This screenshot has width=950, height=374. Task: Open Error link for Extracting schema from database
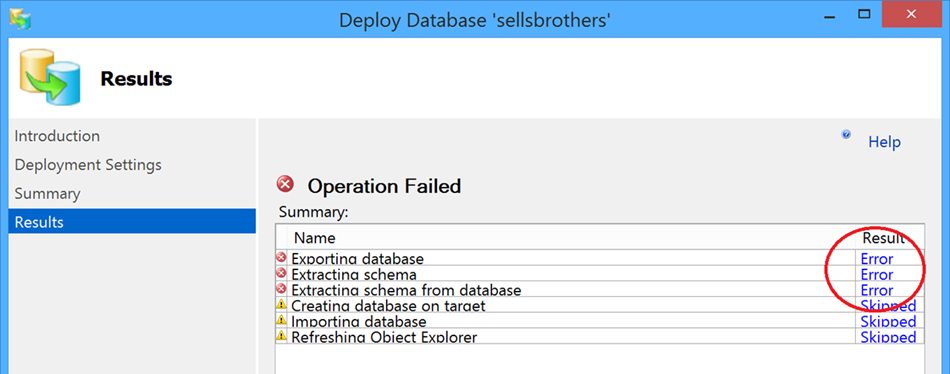pyautogui.click(x=877, y=290)
